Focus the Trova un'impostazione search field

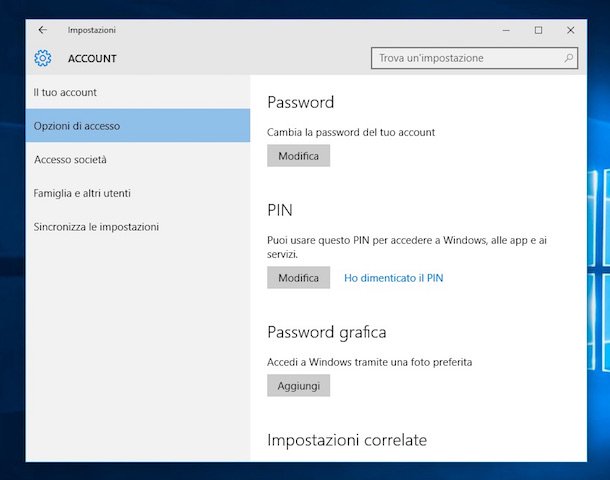point(474,58)
